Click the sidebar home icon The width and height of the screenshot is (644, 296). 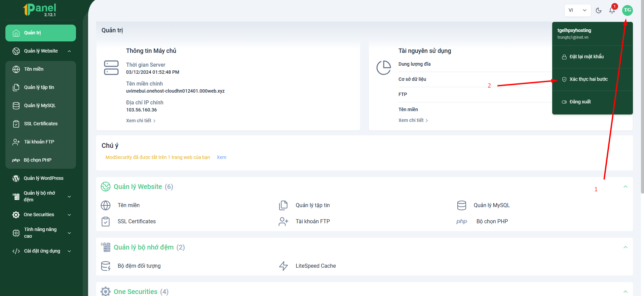(x=16, y=33)
